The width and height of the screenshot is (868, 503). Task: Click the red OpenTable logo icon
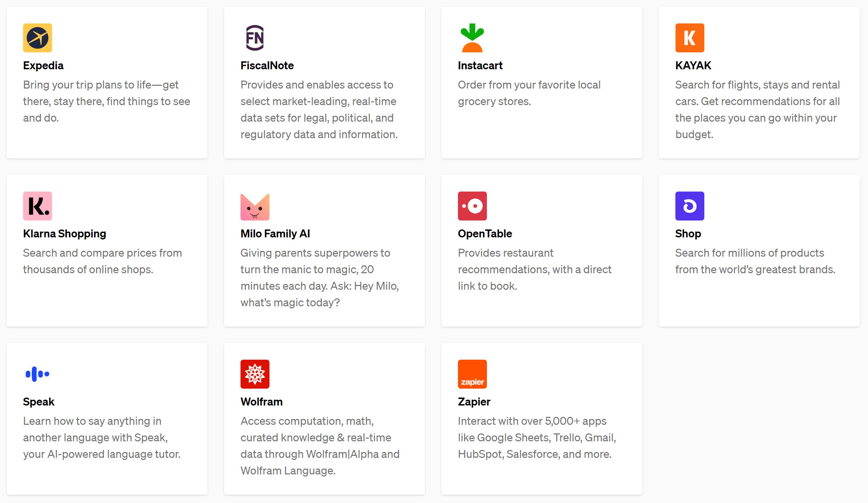(x=472, y=206)
